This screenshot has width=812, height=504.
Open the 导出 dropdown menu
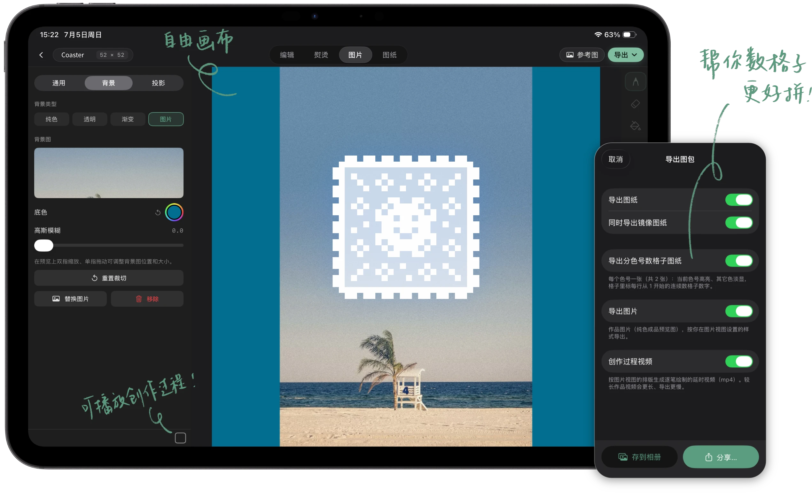pos(625,55)
